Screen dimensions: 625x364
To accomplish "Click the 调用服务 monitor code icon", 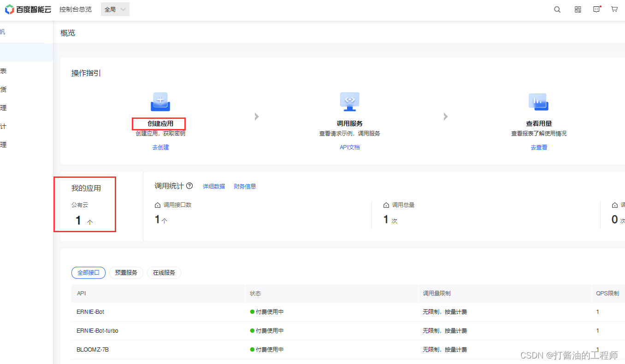I will (350, 102).
